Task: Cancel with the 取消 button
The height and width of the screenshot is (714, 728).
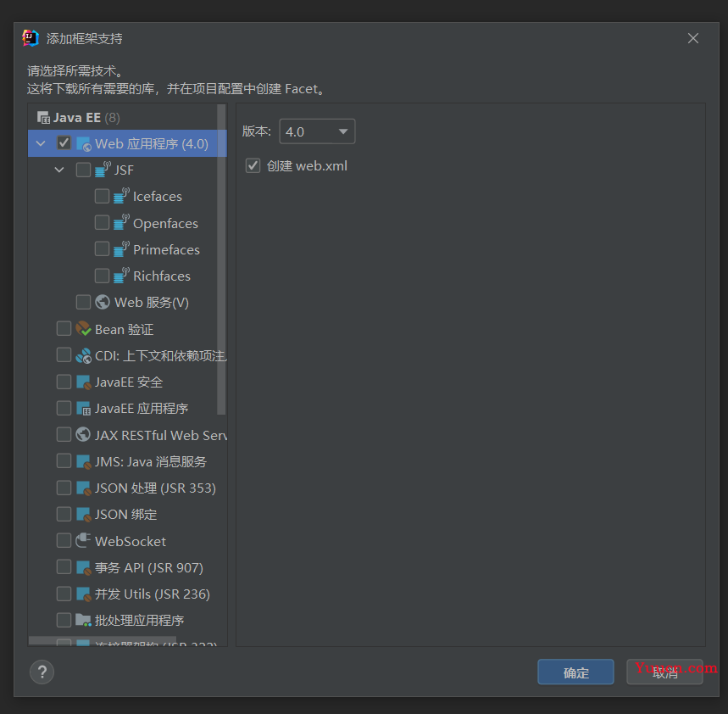Action: pyautogui.click(x=664, y=672)
